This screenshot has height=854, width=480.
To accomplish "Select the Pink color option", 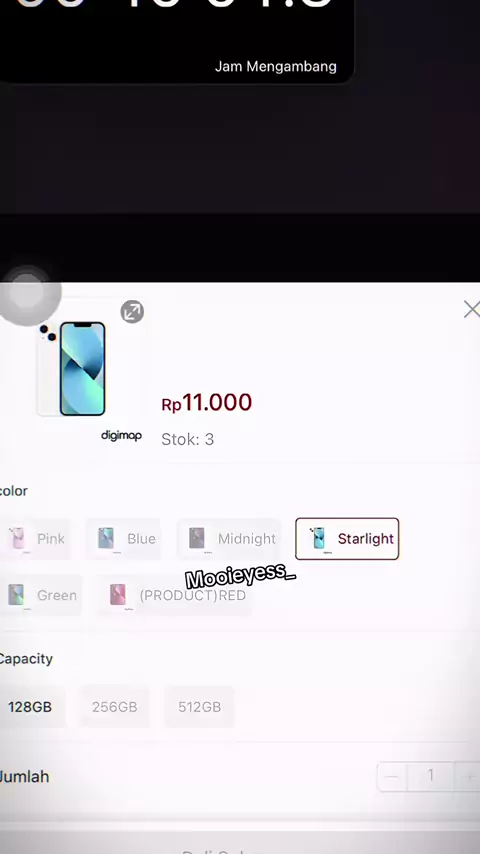I will [35, 539].
